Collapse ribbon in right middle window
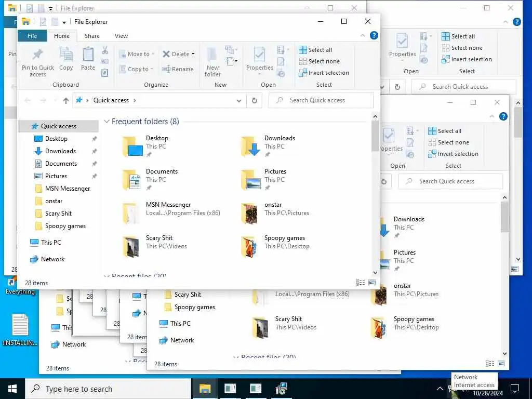 pyautogui.click(x=491, y=116)
